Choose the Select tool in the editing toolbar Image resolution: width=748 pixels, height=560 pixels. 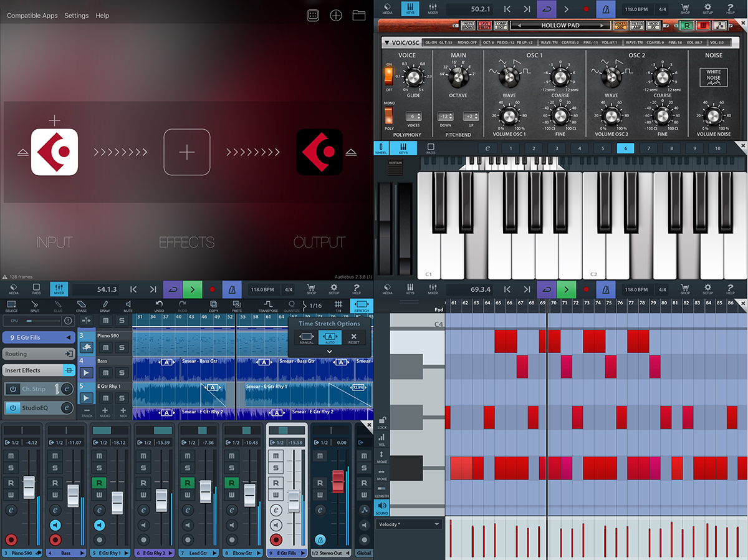pos(11,306)
